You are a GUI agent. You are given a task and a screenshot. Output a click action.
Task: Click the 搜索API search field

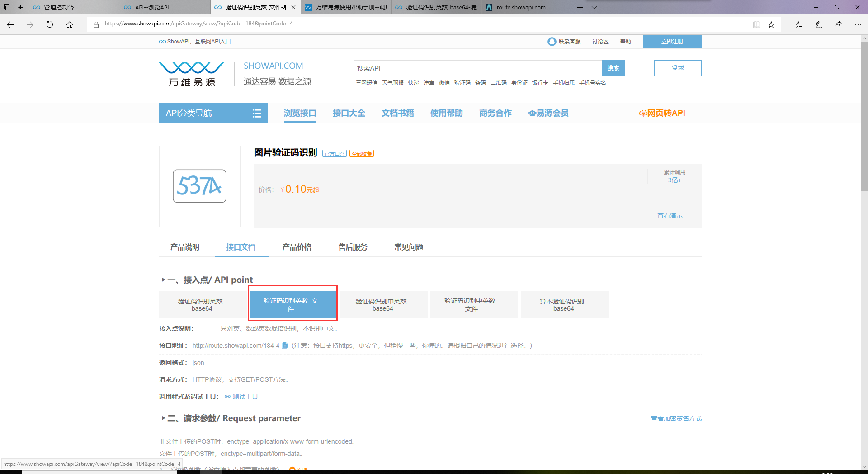click(x=477, y=68)
